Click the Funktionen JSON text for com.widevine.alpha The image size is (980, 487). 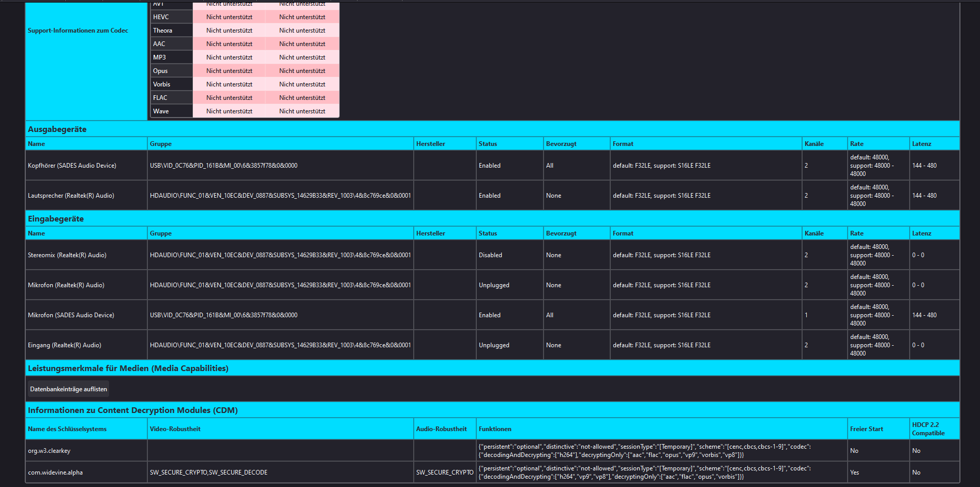(645, 473)
